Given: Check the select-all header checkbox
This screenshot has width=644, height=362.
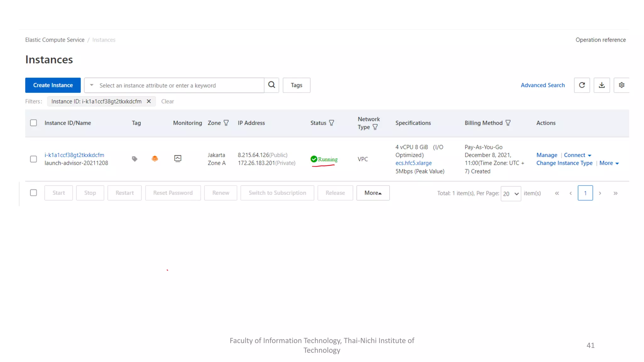Looking at the screenshot, I should pos(33,123).
